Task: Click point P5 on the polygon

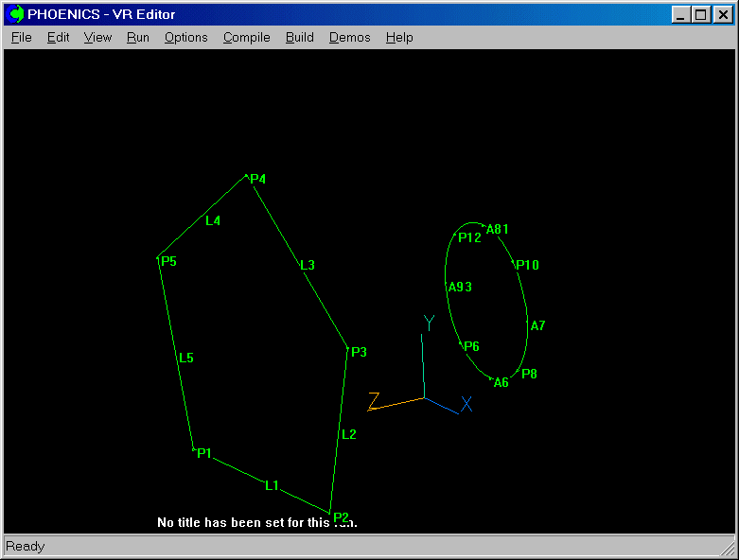Action: [x=167, y=261]
